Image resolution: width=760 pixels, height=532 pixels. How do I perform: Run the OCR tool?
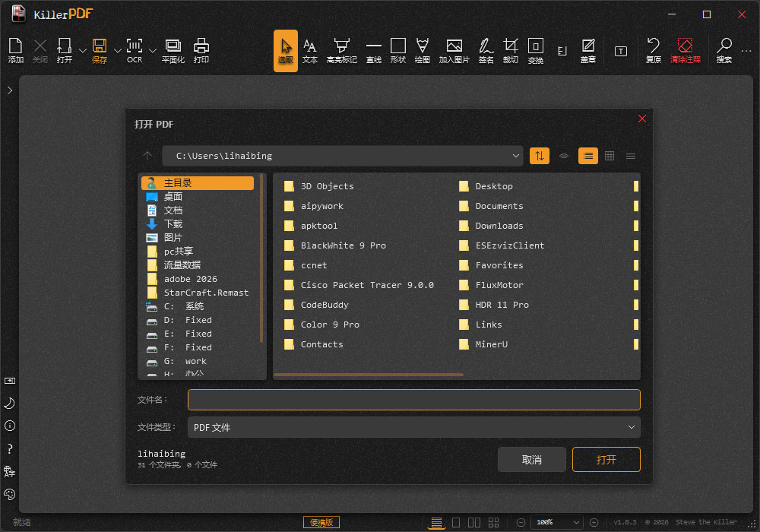click(x=135, y=50)
